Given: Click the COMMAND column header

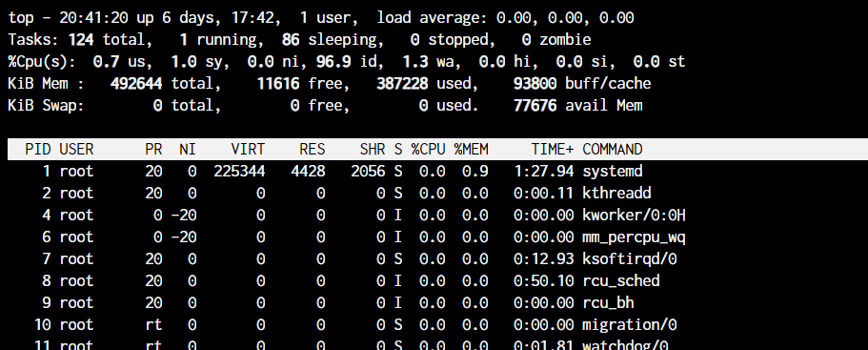Looking at the screenshot, I should [x=613, y=150].
